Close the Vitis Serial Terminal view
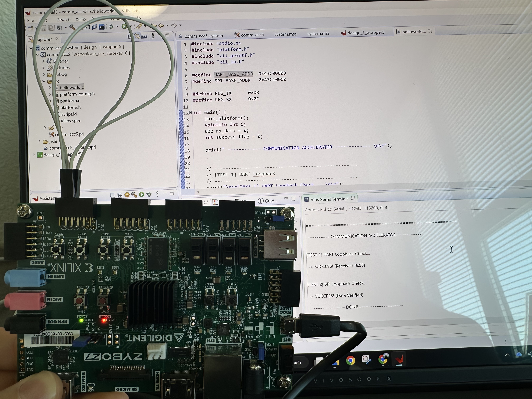The height and width of the screenshot is (399, 532). point(353,198)
